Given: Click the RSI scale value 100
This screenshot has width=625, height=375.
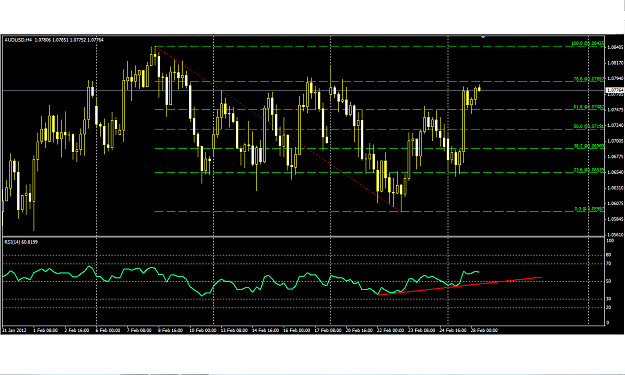Looking at the screenshot, I should [x=610, y=241].
